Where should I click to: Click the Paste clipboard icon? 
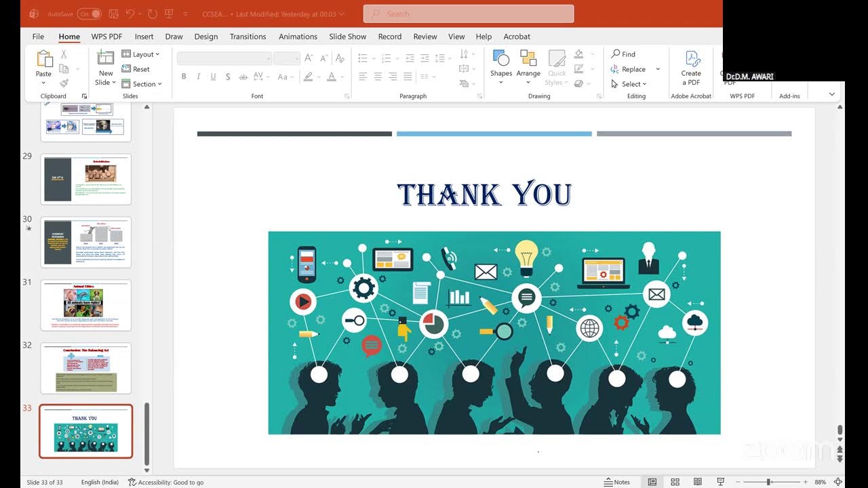43,59
